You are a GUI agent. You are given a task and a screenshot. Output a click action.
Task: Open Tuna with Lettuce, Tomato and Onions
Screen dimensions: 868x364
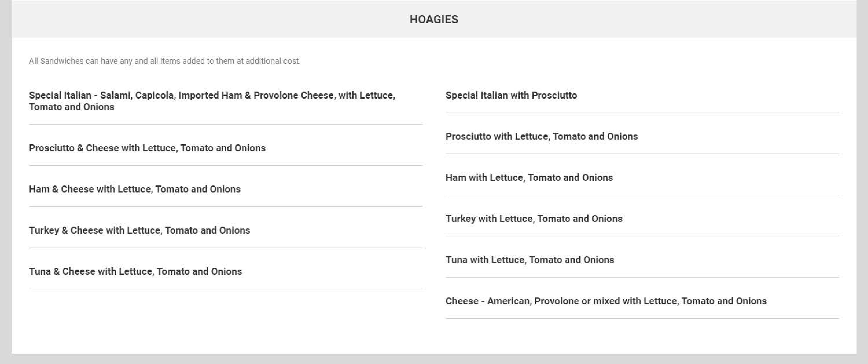tap(530, 260)
